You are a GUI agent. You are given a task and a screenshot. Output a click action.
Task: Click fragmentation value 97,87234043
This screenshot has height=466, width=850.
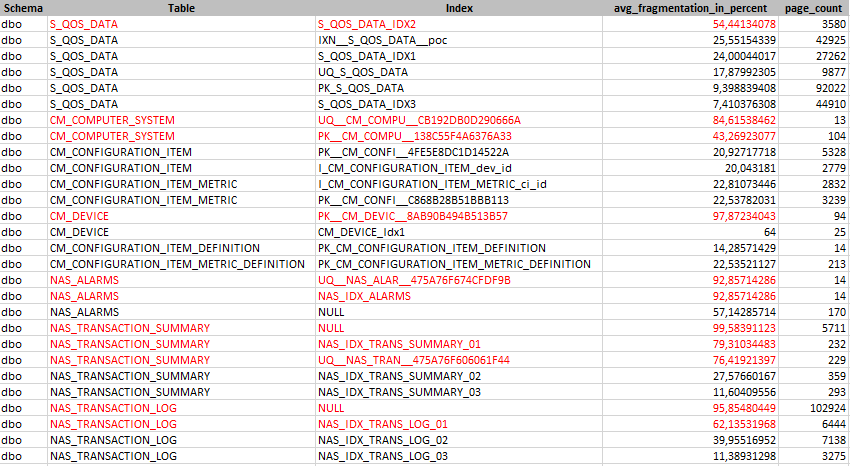click(x=690, y=216)
